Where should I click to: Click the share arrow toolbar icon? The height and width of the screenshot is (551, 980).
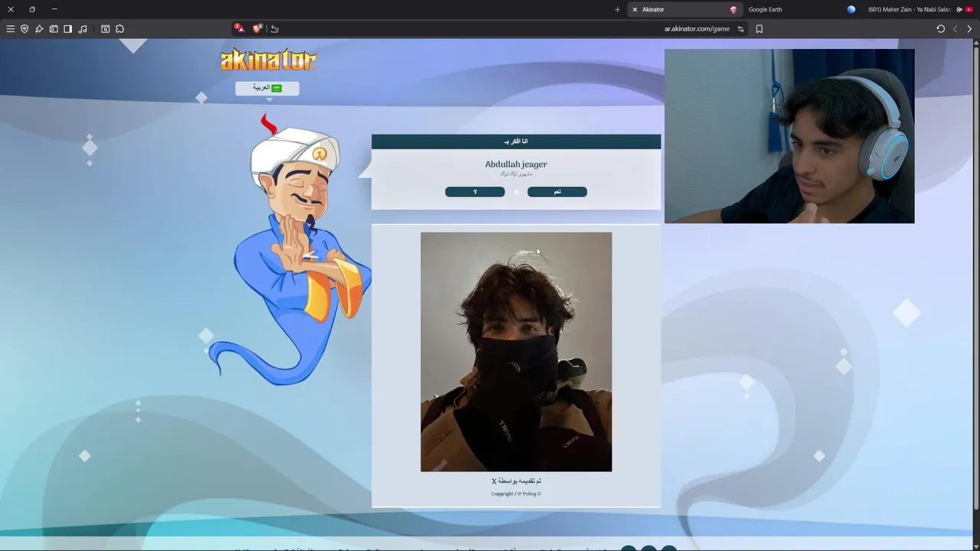pyautogui.click(x=275, y=29)
